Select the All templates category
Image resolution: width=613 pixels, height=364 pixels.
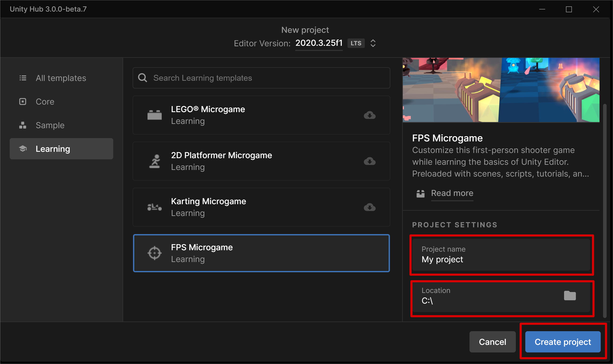[x=61, y=78]
